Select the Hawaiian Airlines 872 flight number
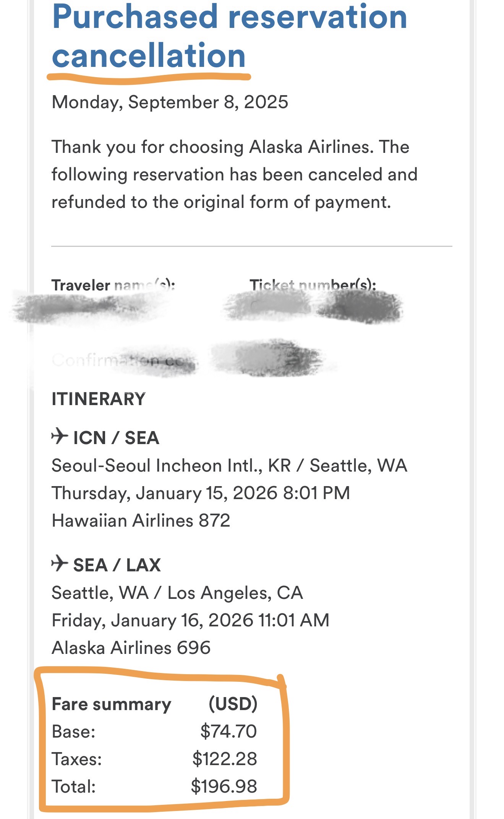This screenshot has height=819, width=504. 141,521
